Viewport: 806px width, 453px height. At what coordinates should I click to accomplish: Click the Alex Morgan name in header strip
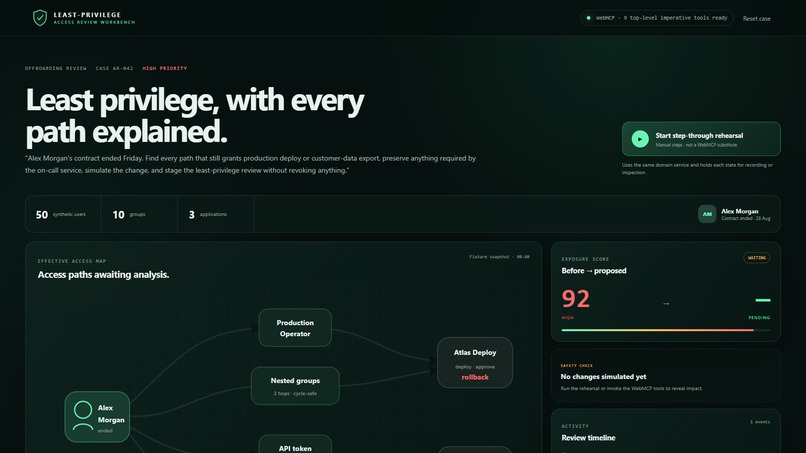(739, 211)
